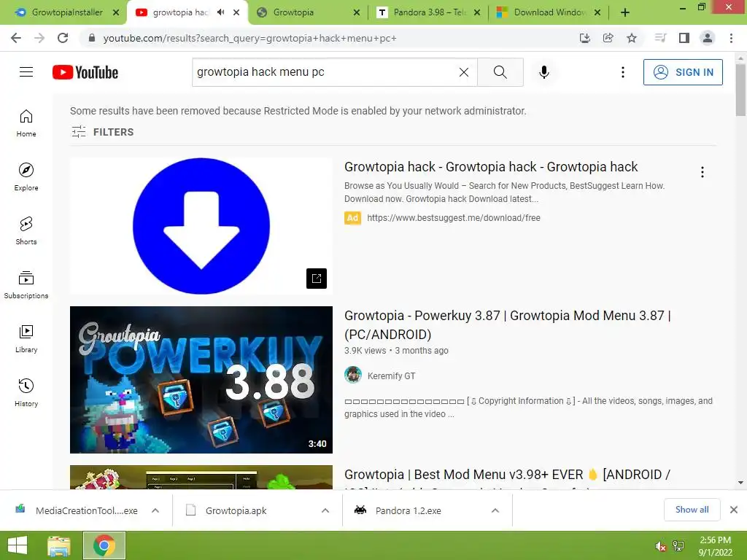Toggle the Chrome side panel
Screen dimensions: 747x560
[684, 38]
